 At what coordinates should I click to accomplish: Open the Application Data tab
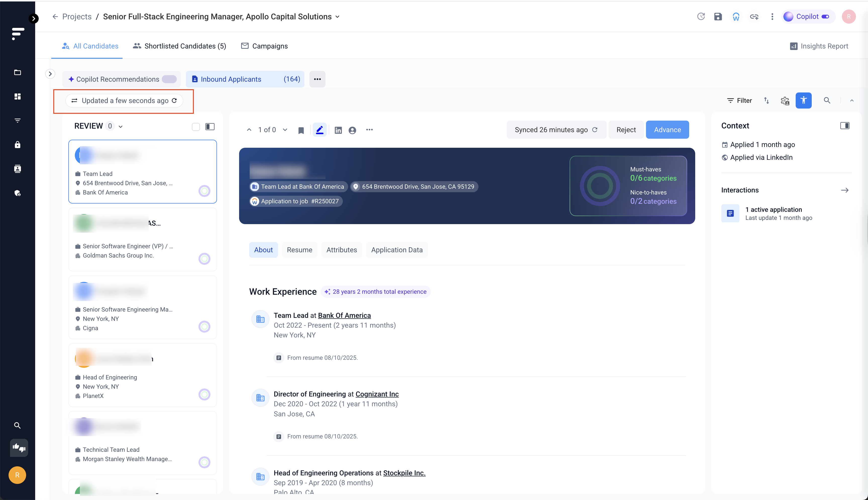[397, 250]
